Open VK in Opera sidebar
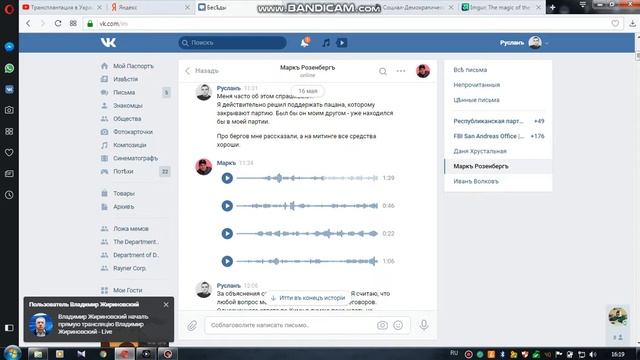The image size is (640, 360). 9,89
